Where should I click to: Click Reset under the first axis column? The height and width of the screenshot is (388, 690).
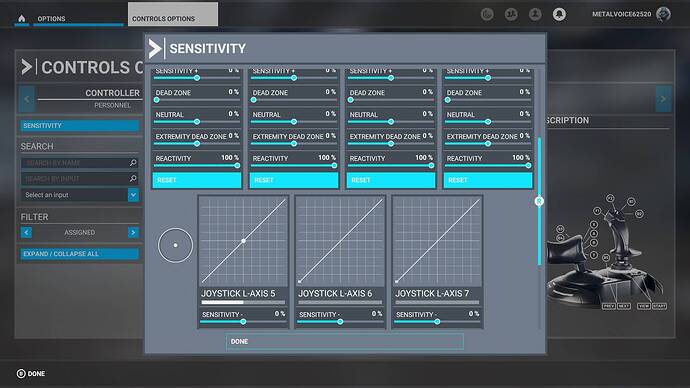coord(197,180)
